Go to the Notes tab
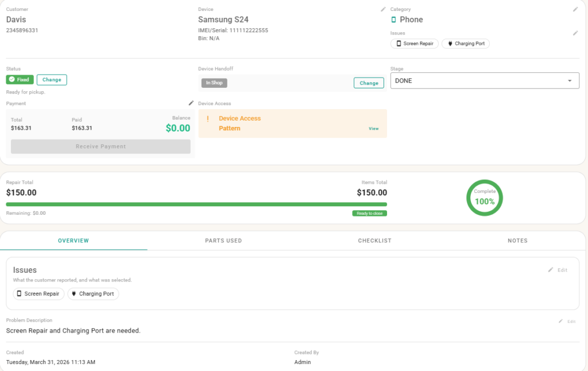The image size is (588, 371). (x=517, y=241)
